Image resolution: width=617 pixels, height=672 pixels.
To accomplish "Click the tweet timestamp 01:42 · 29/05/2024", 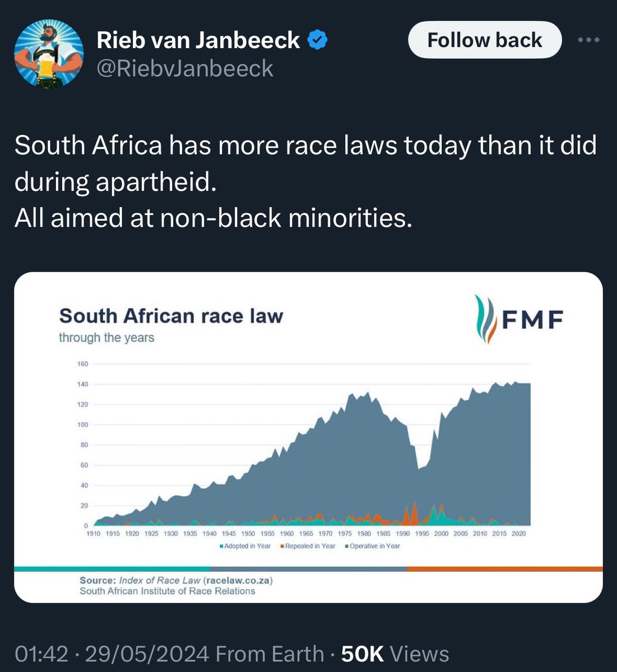I will pyautogui.click(x=112, y=654).
